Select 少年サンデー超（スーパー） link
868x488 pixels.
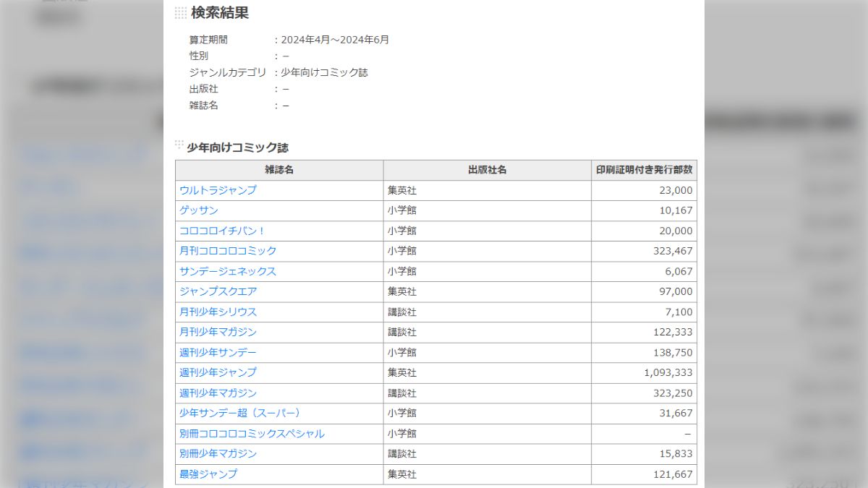pyautogui.click(x=239, y=413)
